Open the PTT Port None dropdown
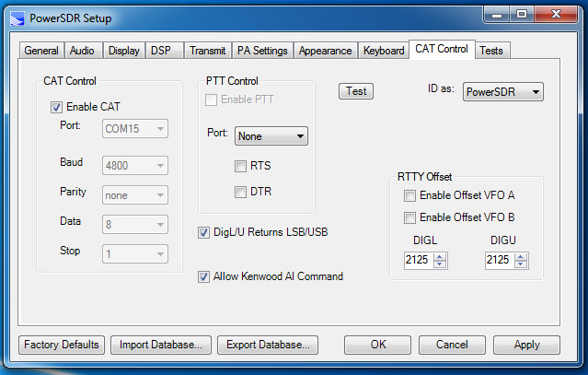The image size is (588, 375). click(x=271, y=135)
